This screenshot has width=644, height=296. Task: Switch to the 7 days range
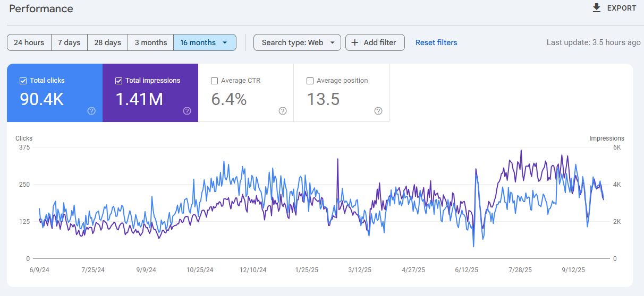pyautogui.click(x=69, y=42)
